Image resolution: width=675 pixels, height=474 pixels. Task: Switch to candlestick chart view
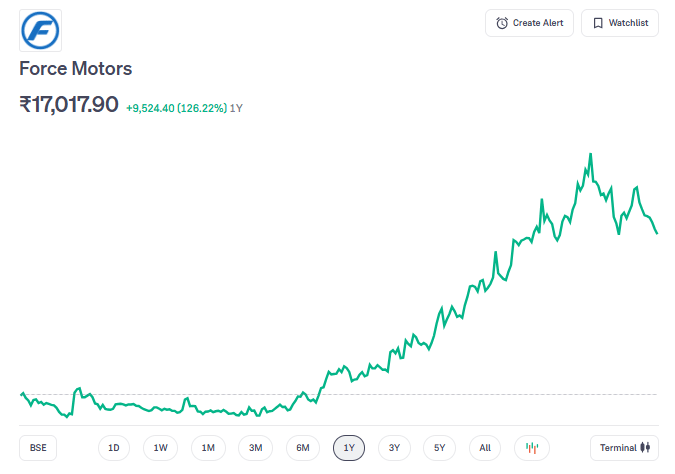[x=532, y=448]
